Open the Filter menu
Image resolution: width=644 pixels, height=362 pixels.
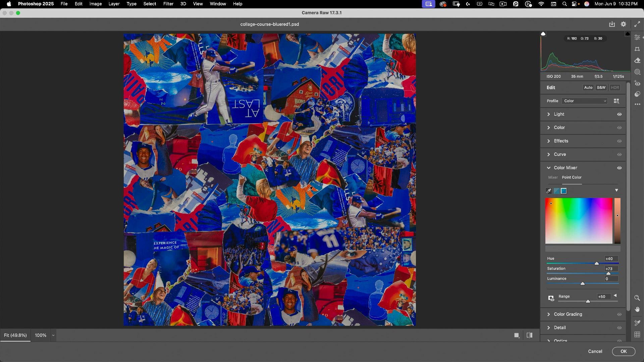click(168, 4)
